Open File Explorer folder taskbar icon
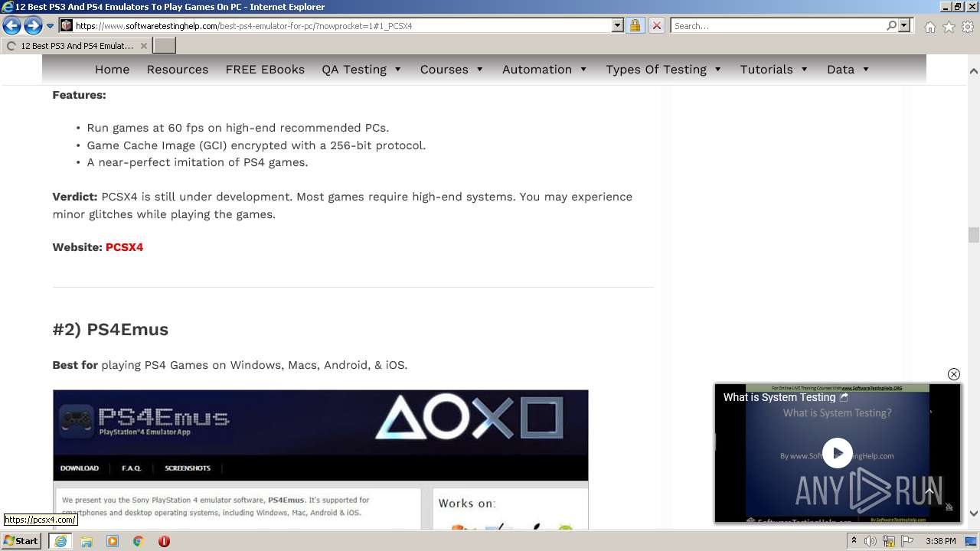The height and width of the screenshot is (551, 980). pyautogui.click(x=87, y=541)
